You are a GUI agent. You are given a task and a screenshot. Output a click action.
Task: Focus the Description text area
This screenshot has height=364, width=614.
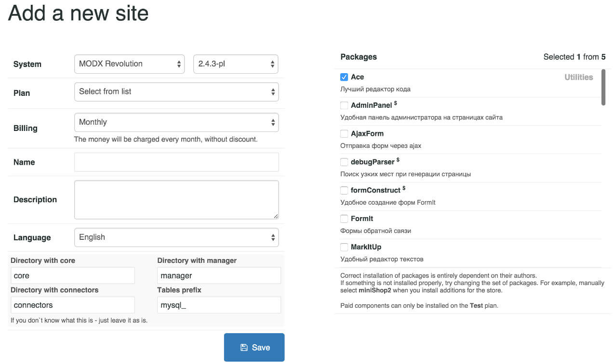[176, 200]
